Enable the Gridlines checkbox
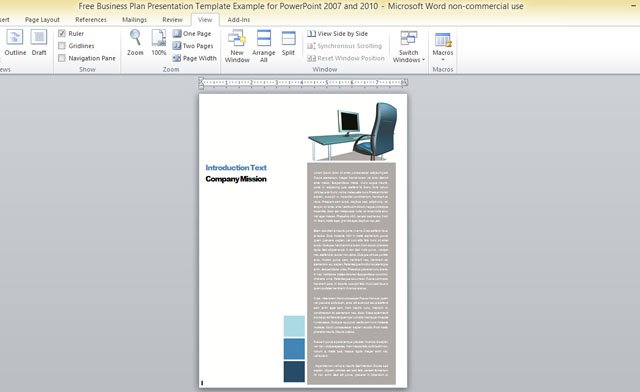This screenshot has height=392, width=640. [62, 46]
